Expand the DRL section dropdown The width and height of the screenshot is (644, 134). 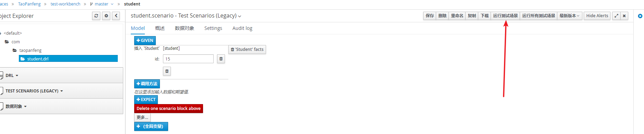12,76
